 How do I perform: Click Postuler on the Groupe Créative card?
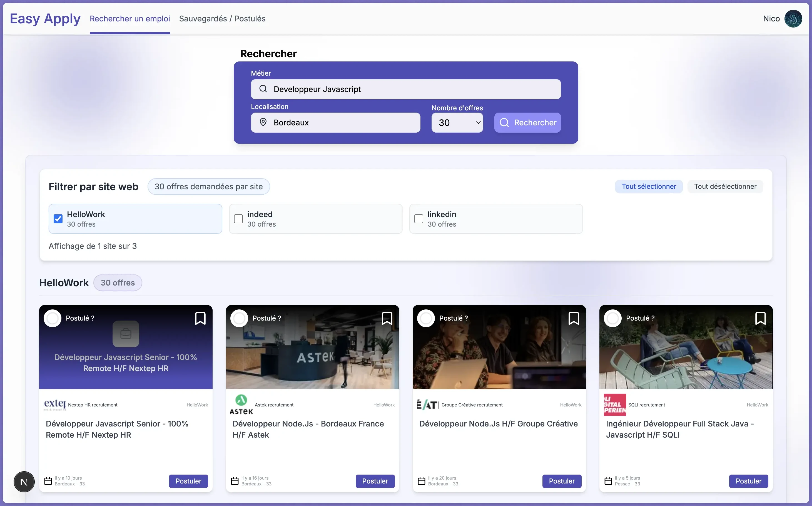tap(562, 481)
